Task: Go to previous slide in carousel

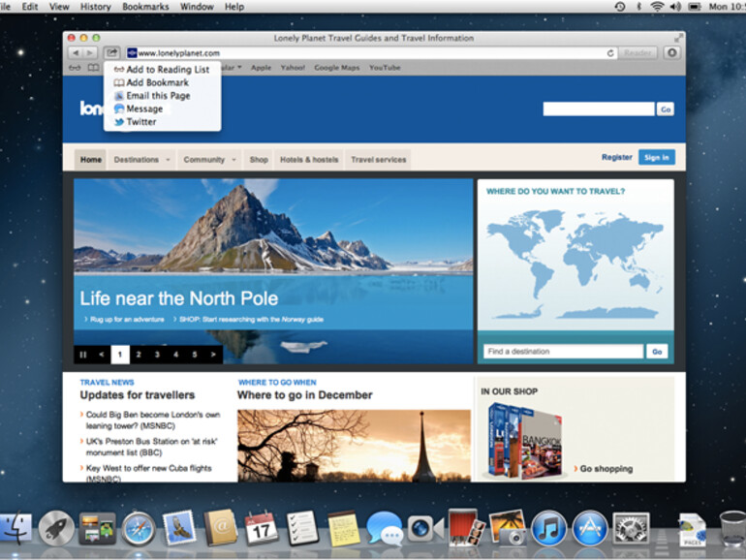Action: (102, 355)
